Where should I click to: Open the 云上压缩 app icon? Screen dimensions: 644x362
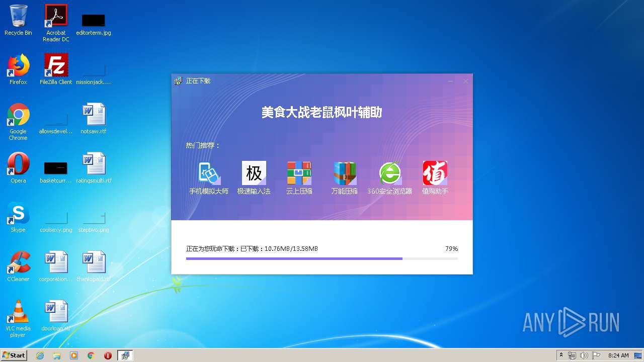pos(299,173)
